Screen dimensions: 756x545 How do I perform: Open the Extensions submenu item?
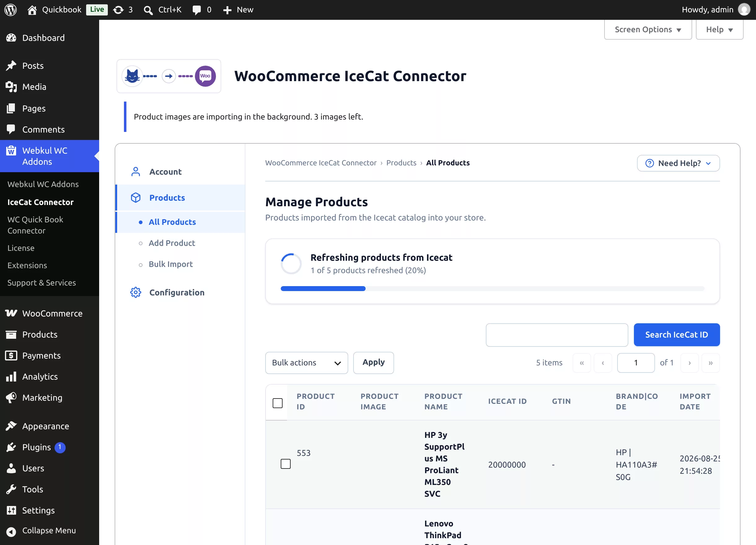[27, 265]
